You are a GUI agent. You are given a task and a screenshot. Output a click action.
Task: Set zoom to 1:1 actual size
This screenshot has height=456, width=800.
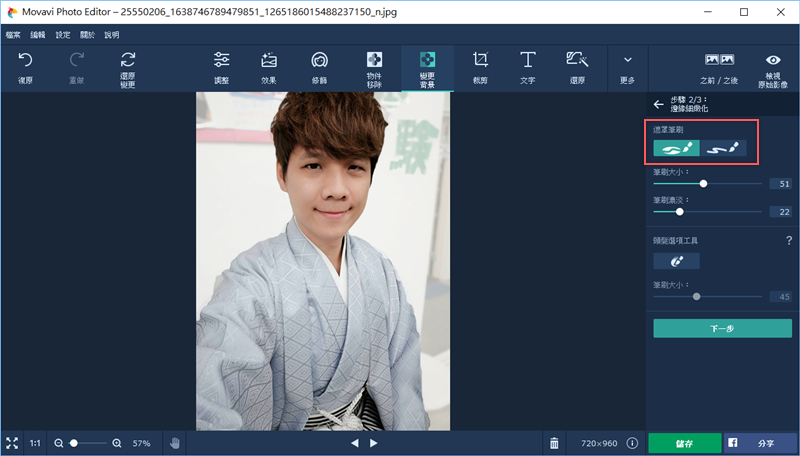pyautogui.click(x=35, y=443)
